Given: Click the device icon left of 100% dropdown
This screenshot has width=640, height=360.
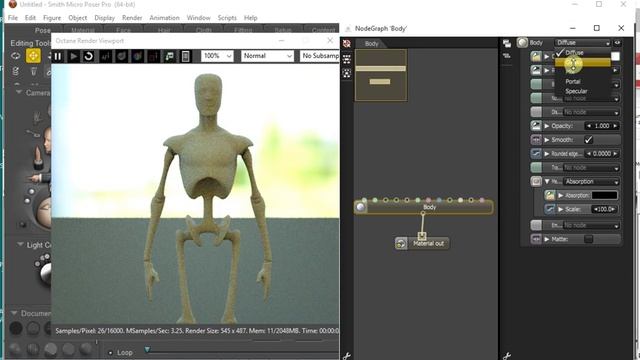Looking at the screenshot, I should pyautogui.click(x=185, y=56).
